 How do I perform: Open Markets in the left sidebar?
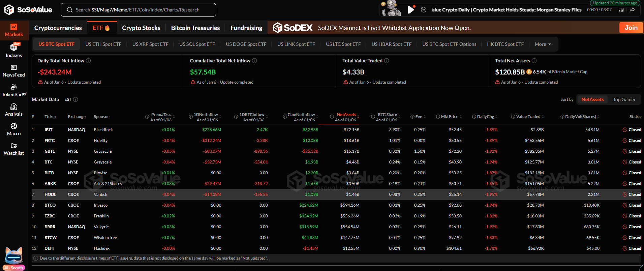14,30
